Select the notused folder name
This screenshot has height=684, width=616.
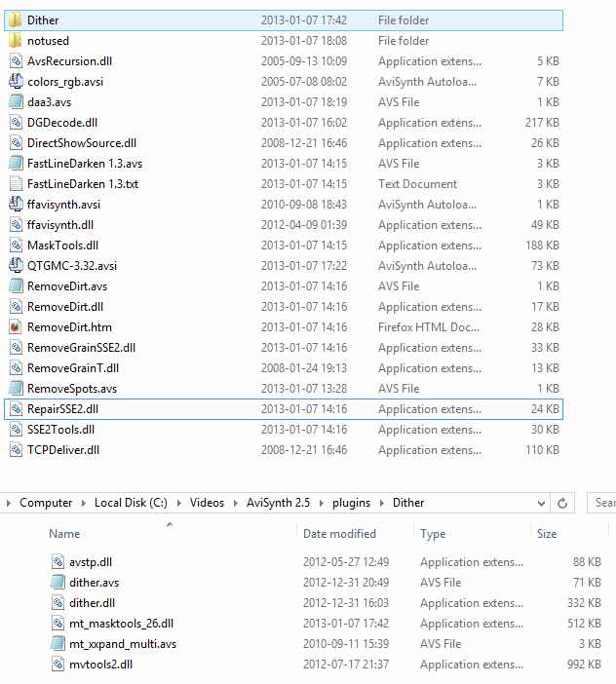pos(48,41)
